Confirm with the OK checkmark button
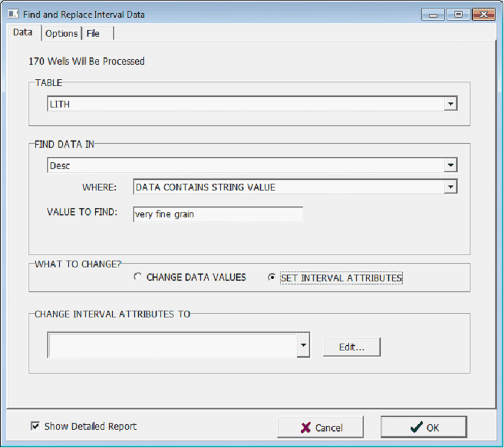Viewport: 504px width, 448px height. coord(423,427)
